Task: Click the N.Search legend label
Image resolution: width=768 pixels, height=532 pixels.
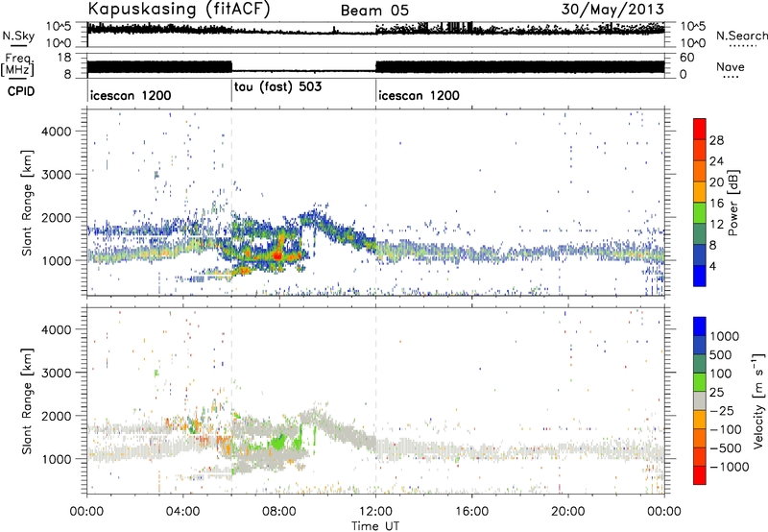Action: (x=742, y=36)
